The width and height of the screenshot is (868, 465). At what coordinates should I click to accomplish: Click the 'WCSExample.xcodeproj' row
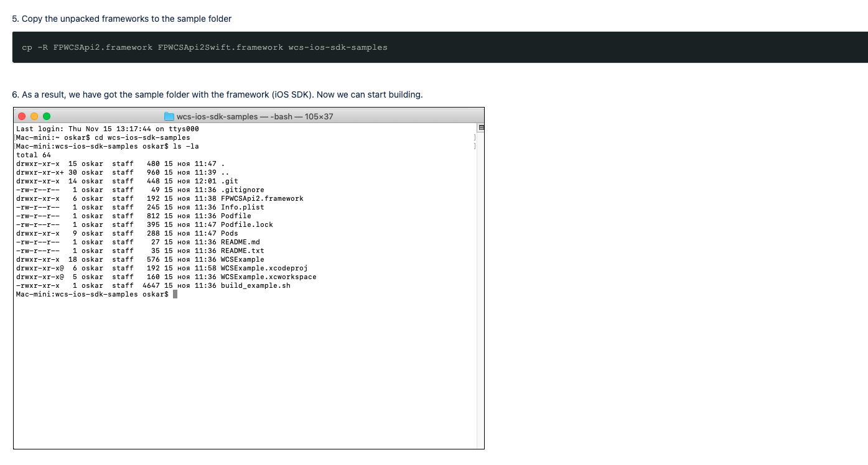click(162, 268)
